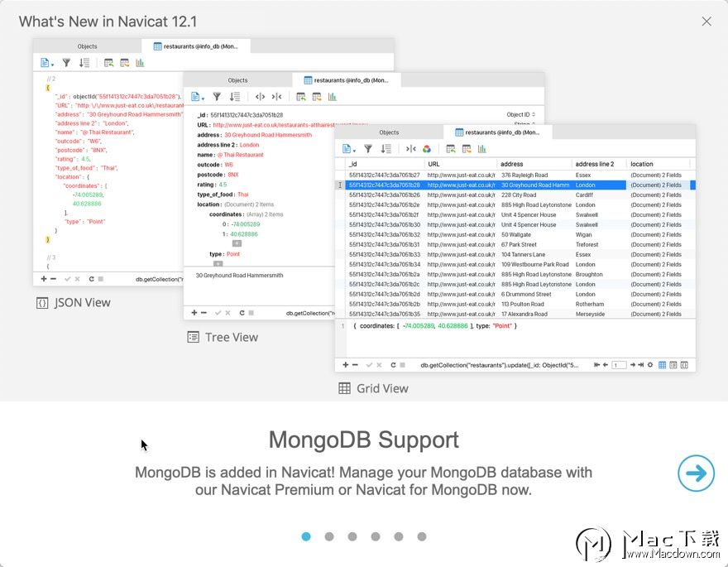Click the colored circles icon in Grid View toolbar
The width and height of the screenshot is (728, 567).
[427, 149]
